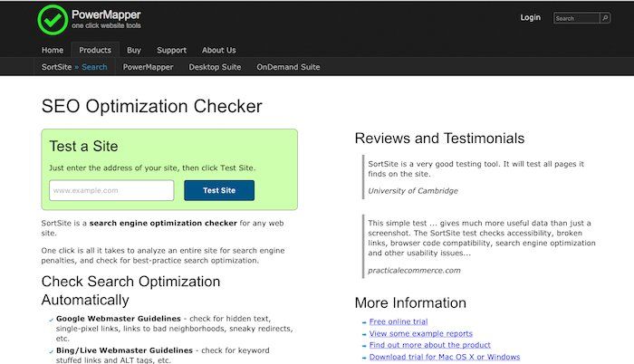Open View some example reports link
This screenshot has height=364, width=634.
pos(421,333)
